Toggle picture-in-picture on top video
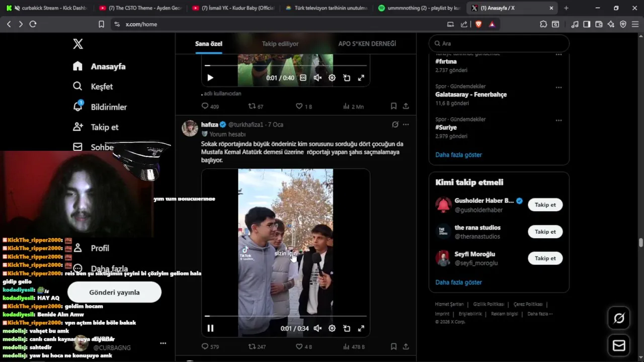Image resolution: width=644 pixels, height=362 pixels. pyautogui.click(x=347, y=78)
